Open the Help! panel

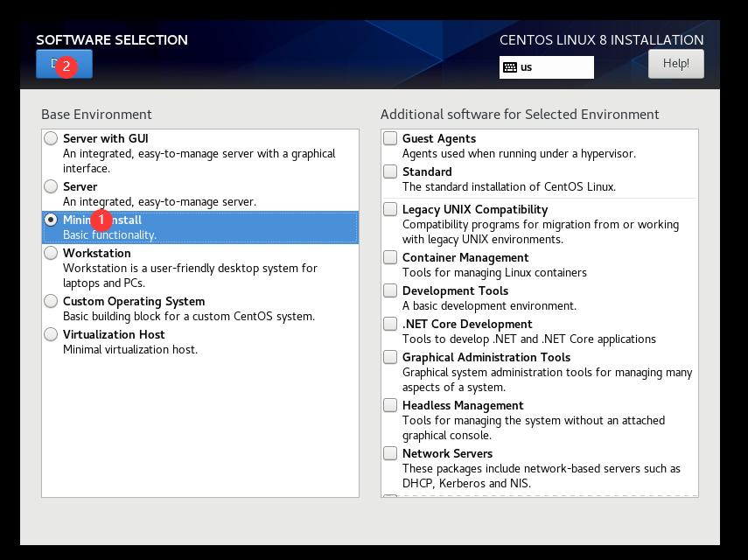tap(675, 63)
